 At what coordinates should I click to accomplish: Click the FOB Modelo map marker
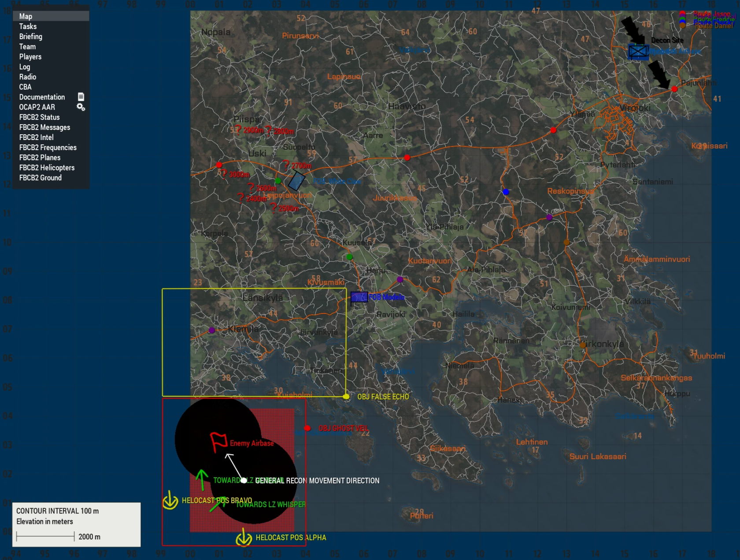359,297
